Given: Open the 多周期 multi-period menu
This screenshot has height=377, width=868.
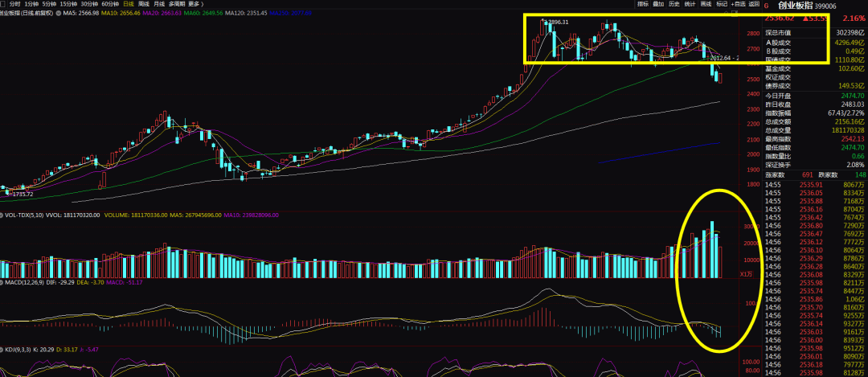Looking at the screenshot, I should tap(175, 4).
